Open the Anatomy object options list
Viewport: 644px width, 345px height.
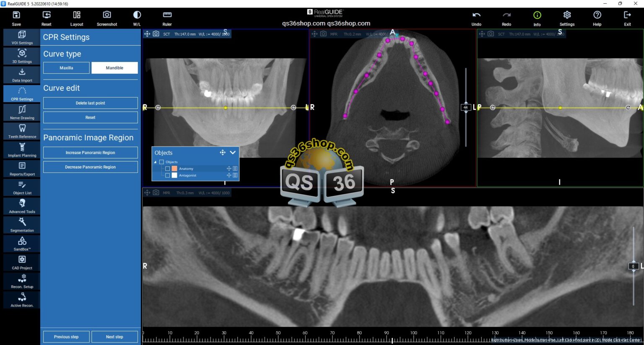[x=235, y=168]
